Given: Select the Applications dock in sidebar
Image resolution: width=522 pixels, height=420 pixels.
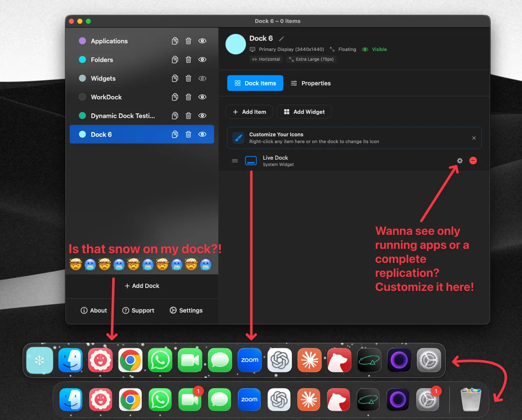Looking at the screenshot, I should click(x=142, y=41).
